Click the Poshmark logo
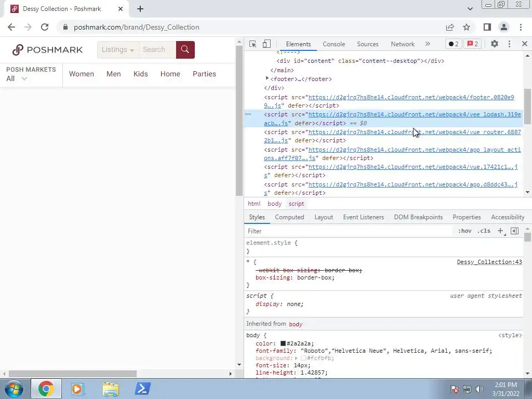The height and width of the screenshot is (399, 532). click(x=47, y=50)
